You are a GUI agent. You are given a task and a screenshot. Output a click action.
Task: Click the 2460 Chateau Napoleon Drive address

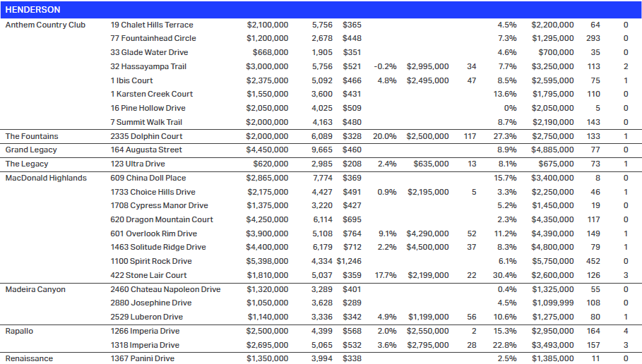tap(165, 289)
